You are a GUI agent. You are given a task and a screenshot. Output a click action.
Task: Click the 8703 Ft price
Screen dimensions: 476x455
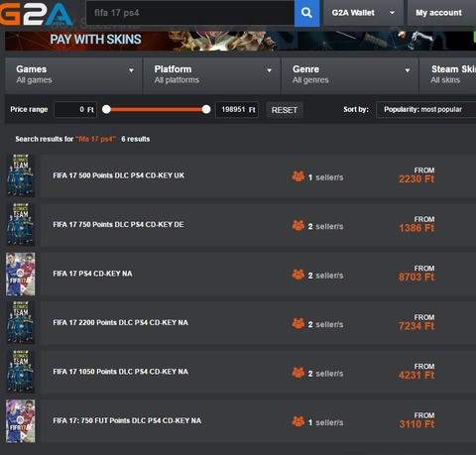[x=416, y=277]
